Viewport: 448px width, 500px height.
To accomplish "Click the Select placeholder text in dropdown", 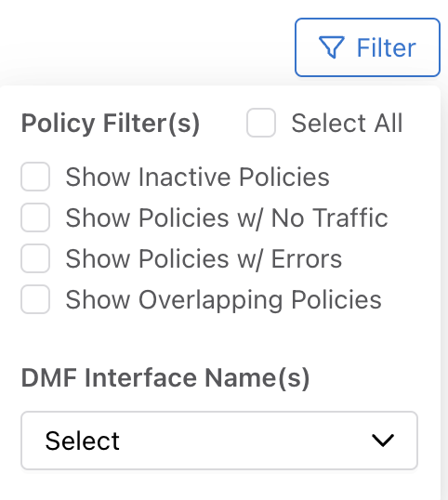I will 83,441.
